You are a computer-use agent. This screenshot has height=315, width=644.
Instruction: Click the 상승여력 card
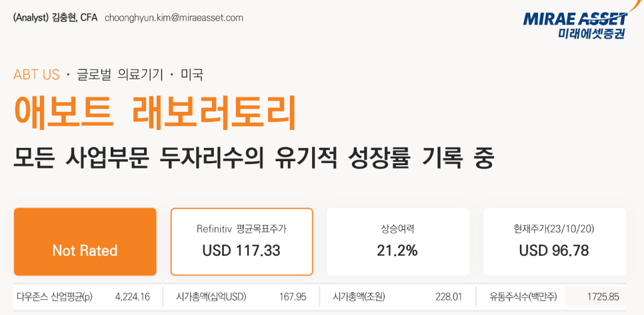point(398,242)
